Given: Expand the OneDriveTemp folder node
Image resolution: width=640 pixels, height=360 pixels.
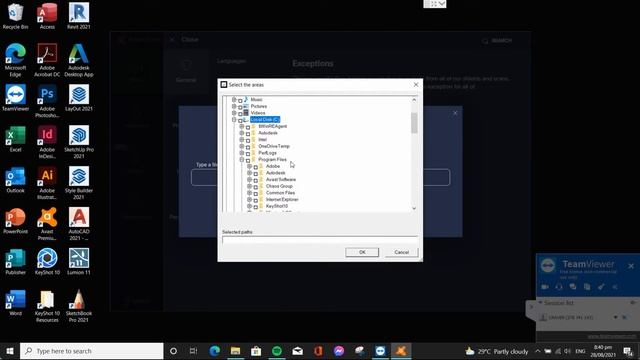Looking at the screenshot, I should [x=242, y=146].
